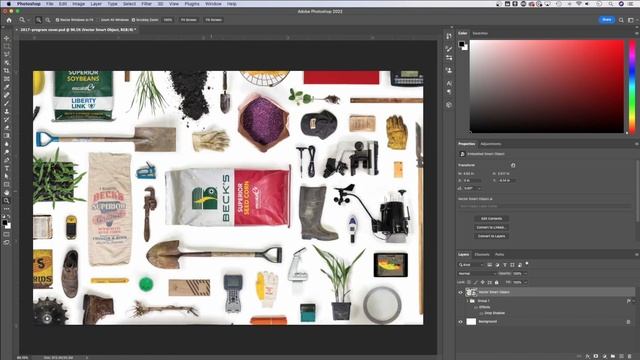Open the Filter menu
This screenshot has width=640, height=360.
click(x=147, y=4)
